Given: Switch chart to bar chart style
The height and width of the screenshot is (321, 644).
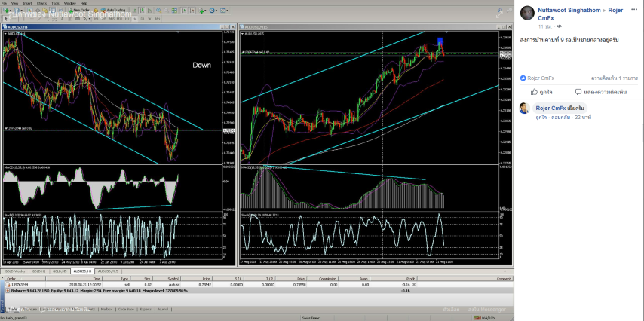Looking at the screenshot, I should (x=135, y=11).
